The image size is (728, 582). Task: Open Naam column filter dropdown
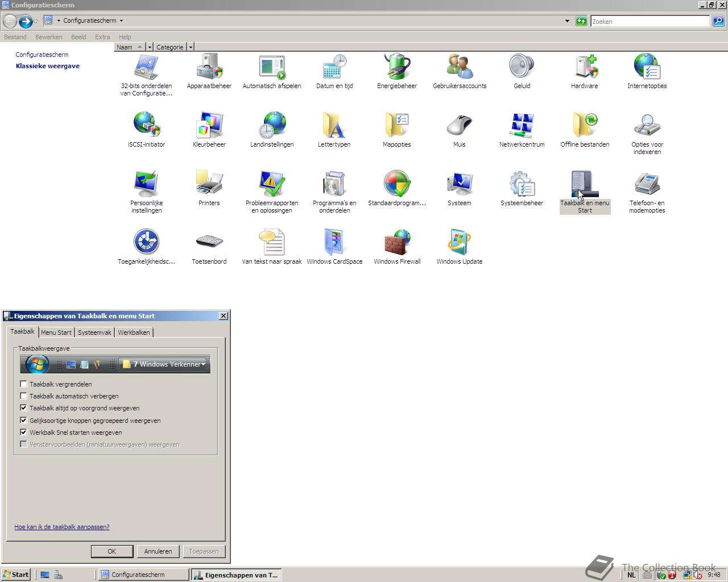(150, 47)
